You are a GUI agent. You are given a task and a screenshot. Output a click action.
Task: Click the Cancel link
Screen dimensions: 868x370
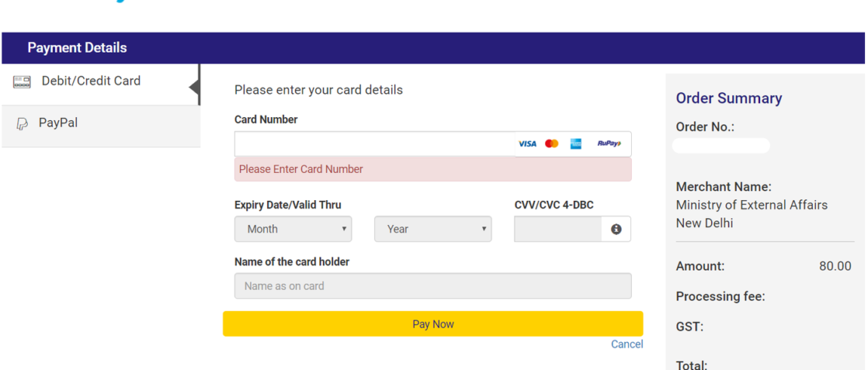pos(626,344)
